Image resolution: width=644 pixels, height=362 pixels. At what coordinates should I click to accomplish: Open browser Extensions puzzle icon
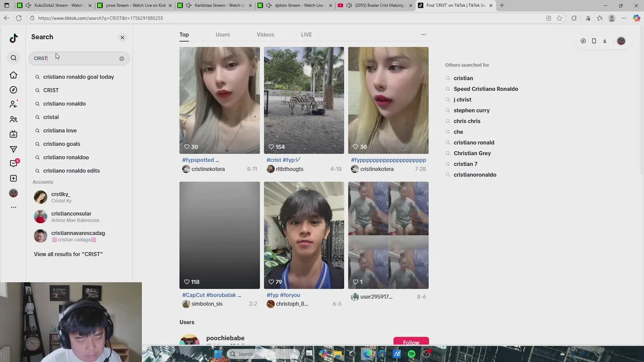[x=574, y=18]
